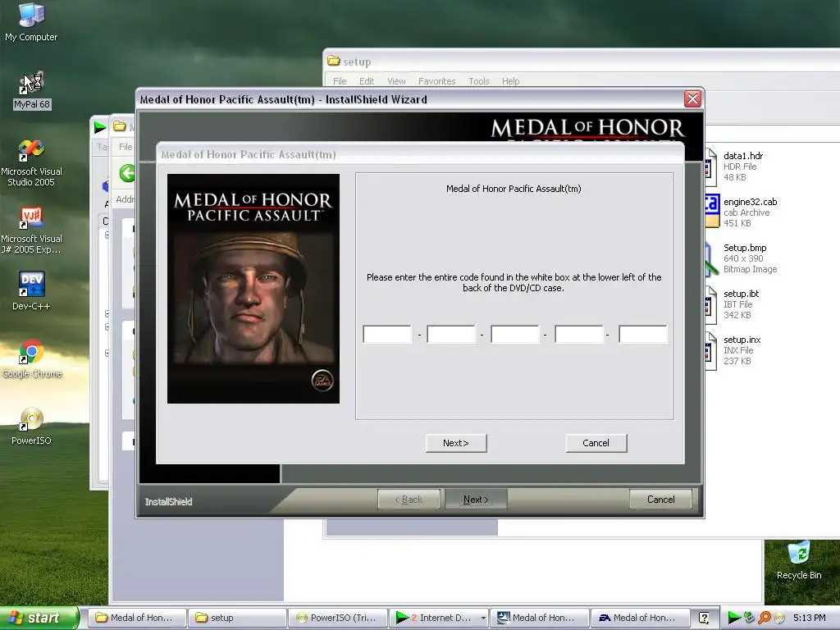This screenshot has height=630, width=840.
Task: Click Next > on InstallShield bottom bar
Action: point(476,500)
